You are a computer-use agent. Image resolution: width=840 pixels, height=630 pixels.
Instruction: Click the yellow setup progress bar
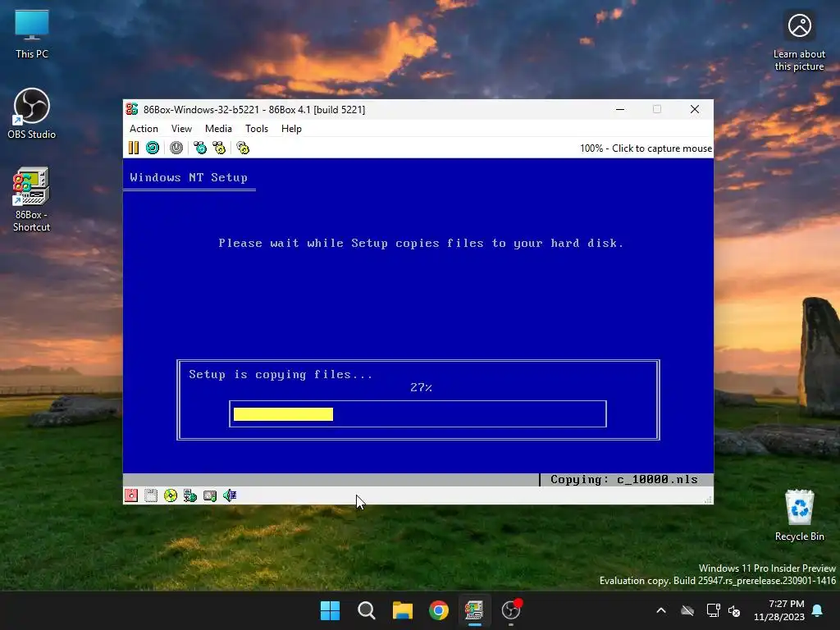point(283,414)
